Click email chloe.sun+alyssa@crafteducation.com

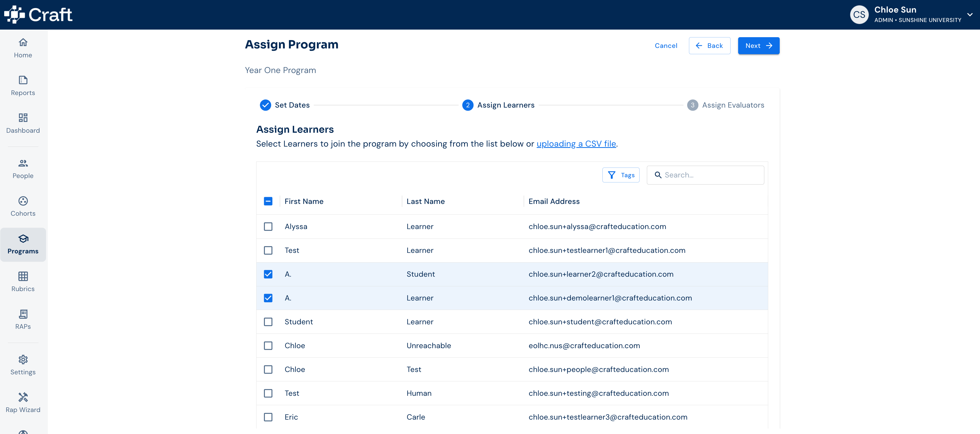coord(597,226)
